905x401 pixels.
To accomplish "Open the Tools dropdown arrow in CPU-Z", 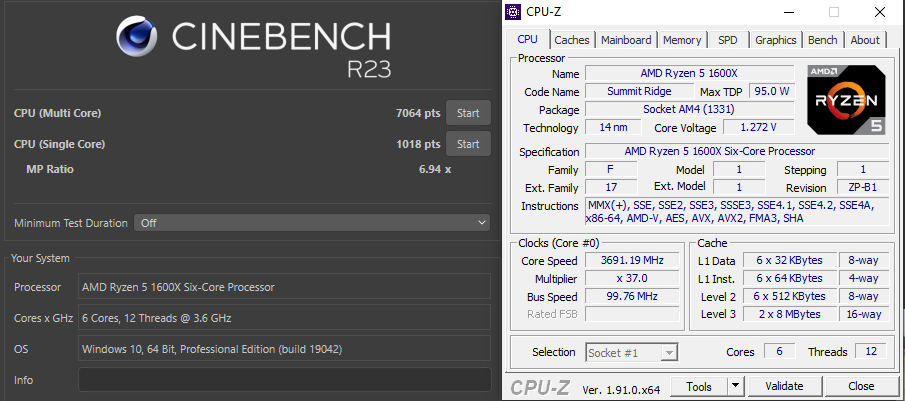I will pyautogui.click(x=735, y=386).
